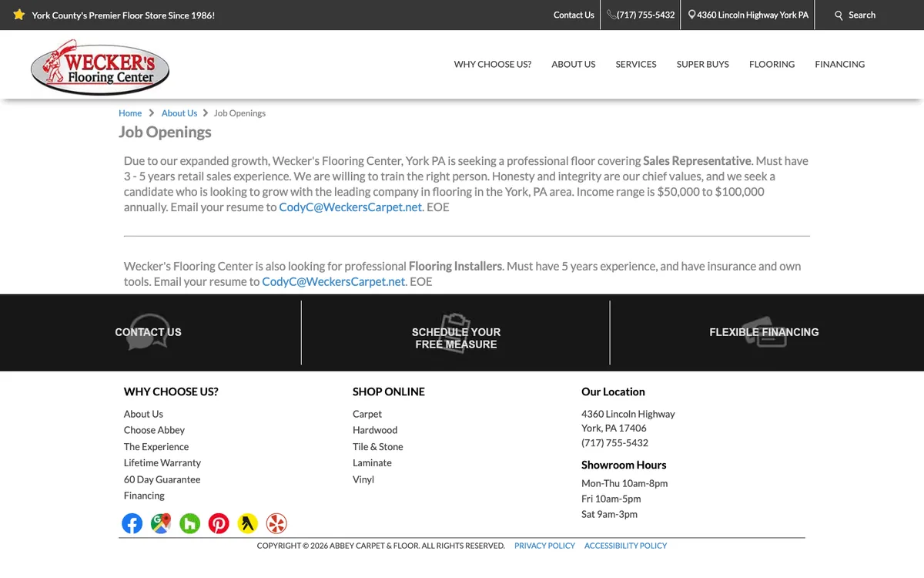Screen dimensions: 924x578
Task: Open the Why Choose Us? menu
Action: click(x=493, y=64)
